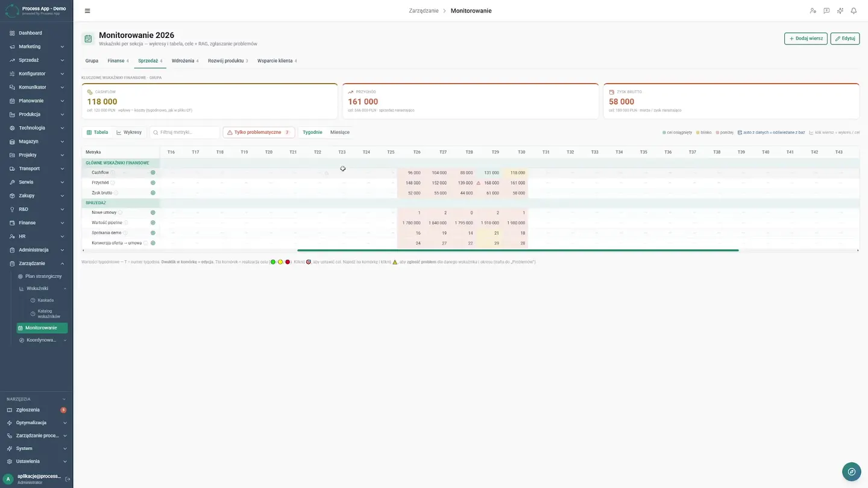Viewport: 868px width, 488px height.
Task: Set target for Nowe umowy row
Action: [x=153, y=213]
